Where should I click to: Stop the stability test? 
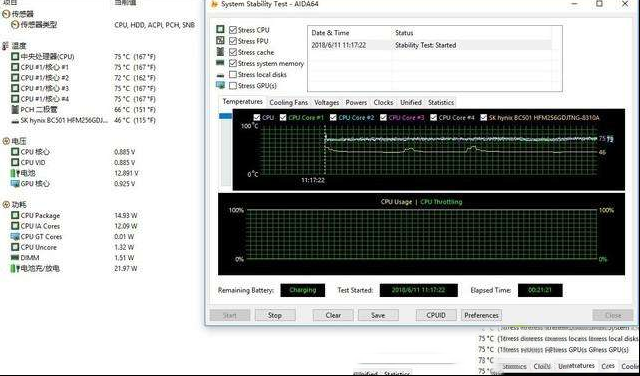(x=274, y=315)
